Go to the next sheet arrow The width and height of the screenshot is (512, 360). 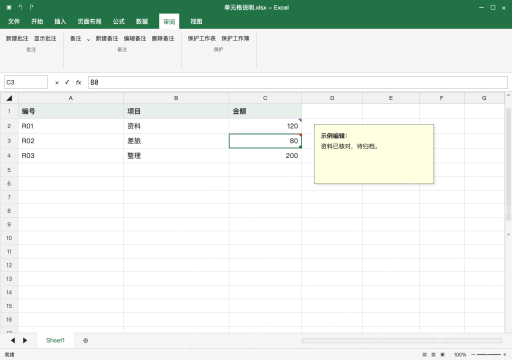[25, 340]
